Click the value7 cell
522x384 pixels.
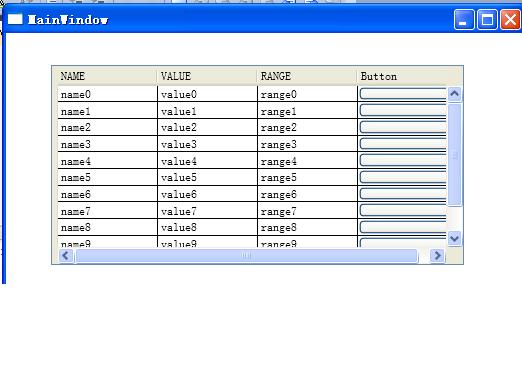(x=207, y=211)
